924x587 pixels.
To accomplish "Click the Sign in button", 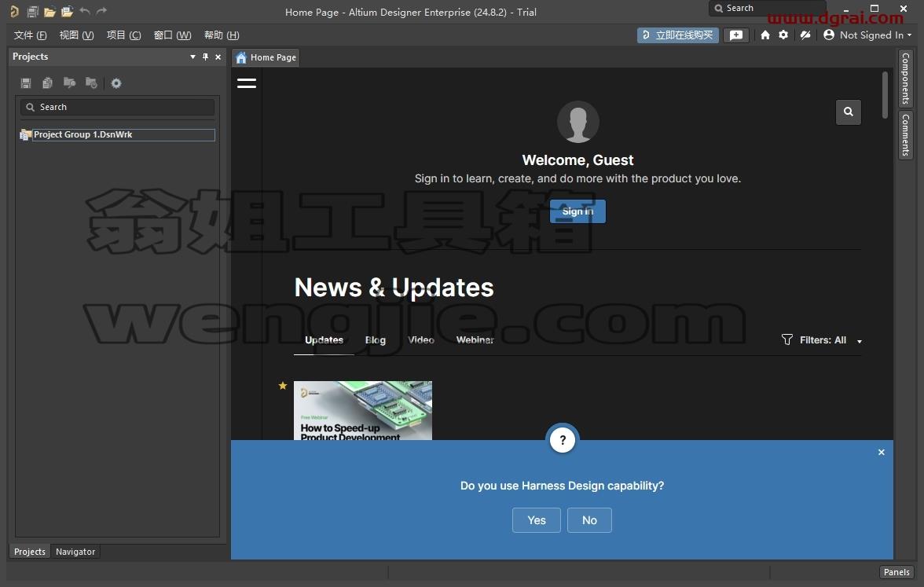I will point(577,211).
